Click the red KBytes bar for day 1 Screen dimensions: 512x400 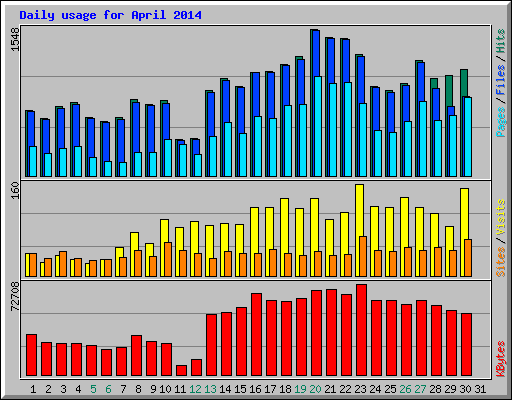coord(31,355)
